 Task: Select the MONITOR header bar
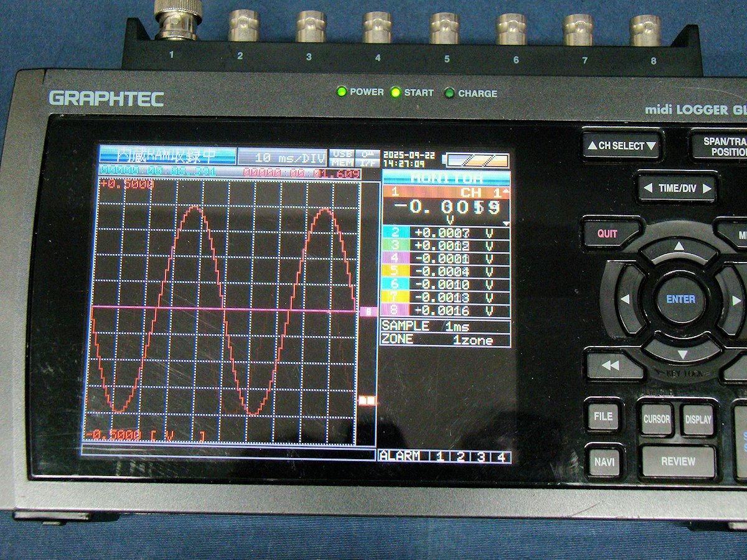pyautogui.click(x=446, y=178)
